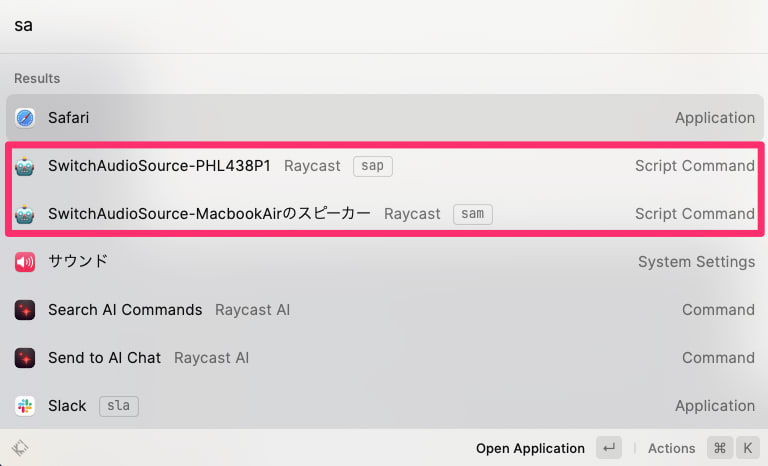Screen dimensions: 768x466
Task: Select Search AI Commands result
Action: (384, 310)
